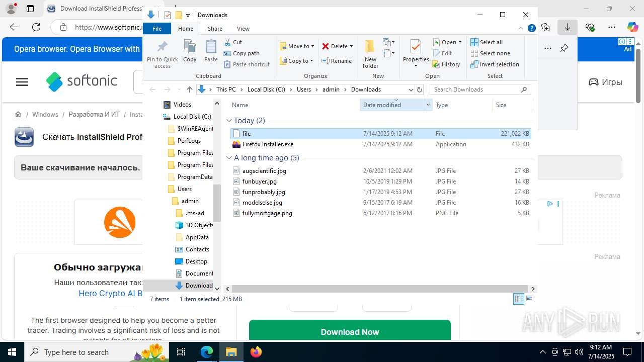Go up one folder level arrow
Screen dimensions: 644x362
tap(189, 89)
